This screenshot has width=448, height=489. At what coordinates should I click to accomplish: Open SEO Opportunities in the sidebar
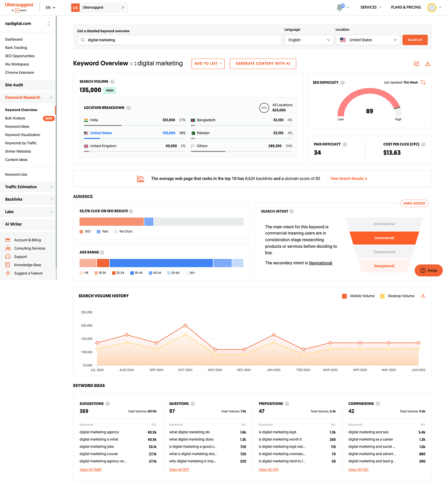tap(20, 56)
